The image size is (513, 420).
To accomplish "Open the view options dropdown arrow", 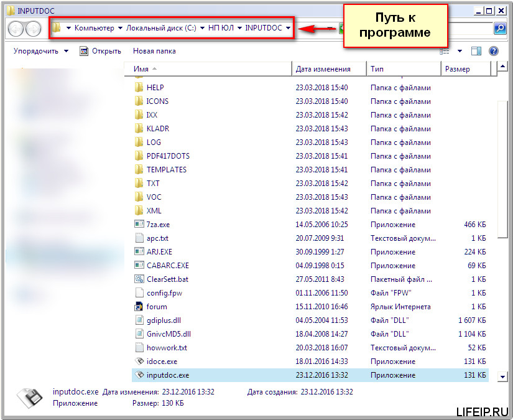I will (460, 51).
